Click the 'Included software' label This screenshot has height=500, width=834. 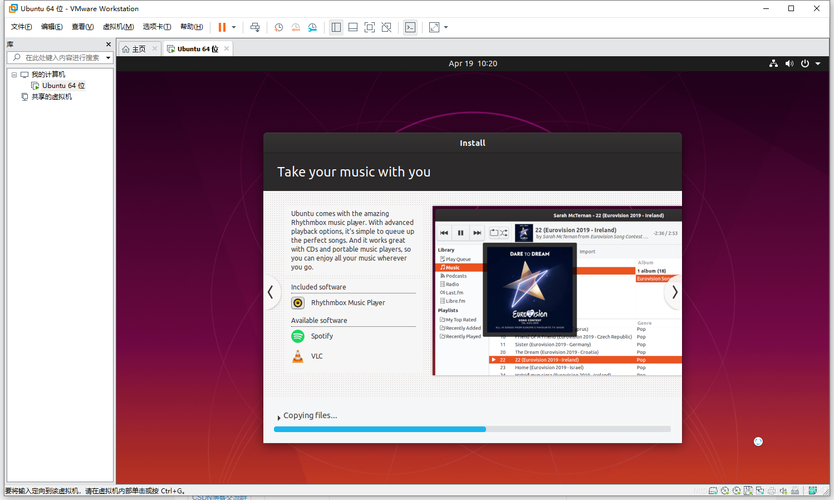coord(318,287)
